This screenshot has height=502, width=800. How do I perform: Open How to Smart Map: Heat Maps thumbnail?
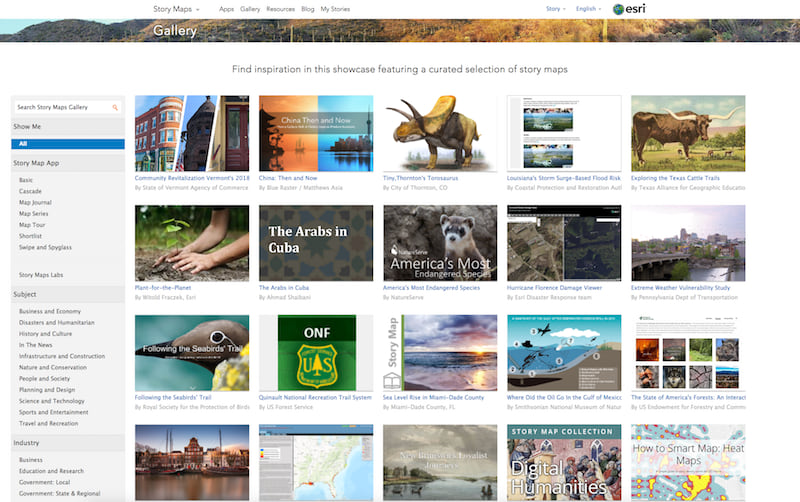(x=688, y=462)
